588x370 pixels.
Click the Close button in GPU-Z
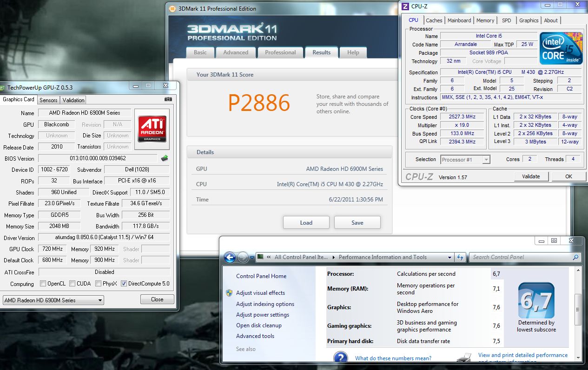(157, 299)
